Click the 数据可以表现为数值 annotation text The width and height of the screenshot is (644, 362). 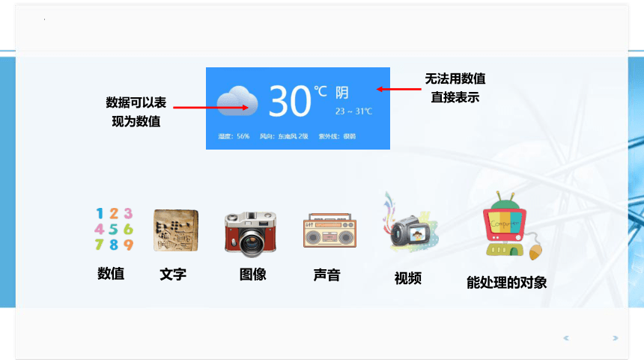pyautogui.click(x=136, y=111)
